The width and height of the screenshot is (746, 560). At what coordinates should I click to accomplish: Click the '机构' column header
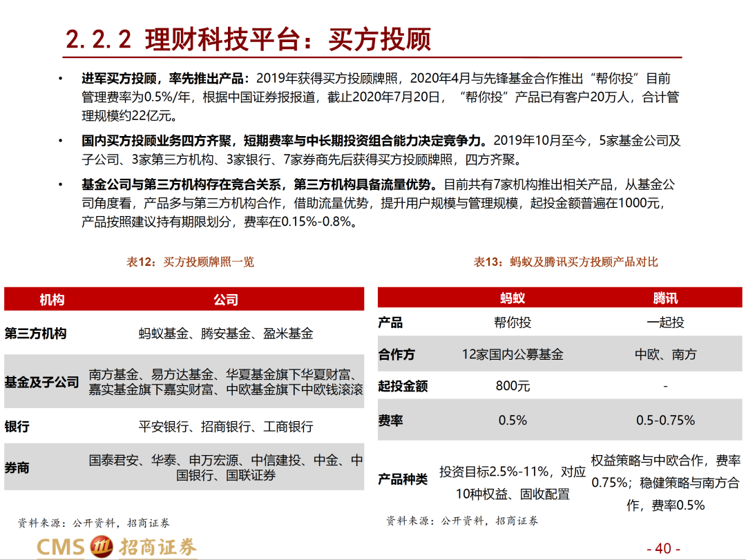click(52, 300)
